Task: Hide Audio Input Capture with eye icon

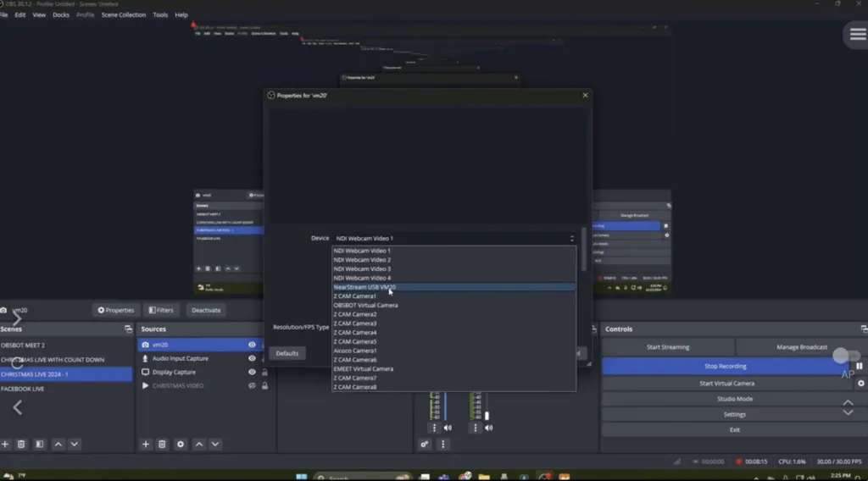Action: point(252,358)
